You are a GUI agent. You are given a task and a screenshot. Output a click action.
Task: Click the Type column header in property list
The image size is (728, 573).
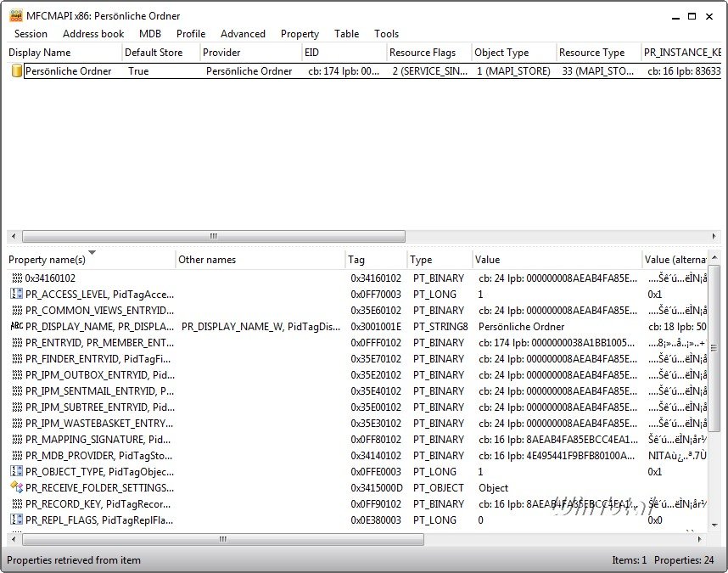[440, 260]
